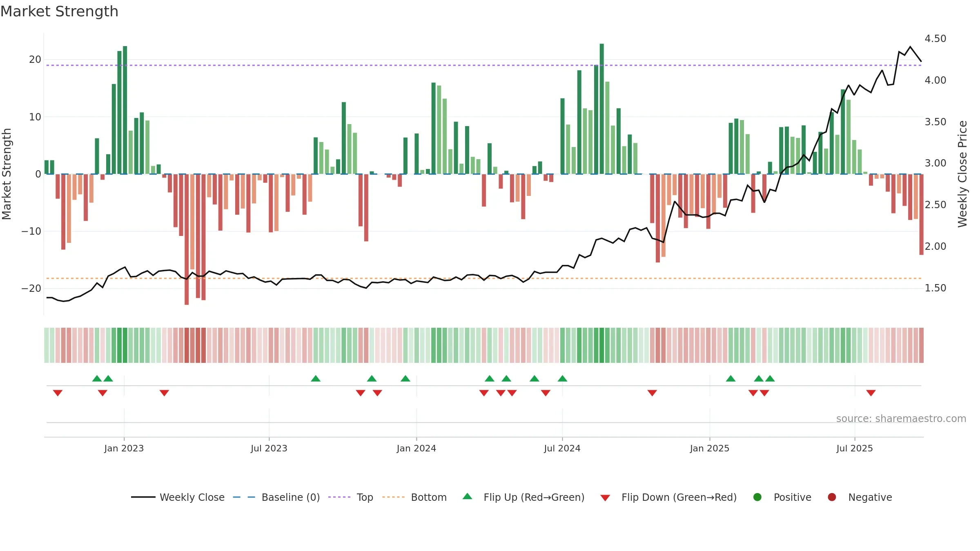The height and width of the screenshot is (551, 980).
Task: Toggle the Bottom legend entry
Action: 414,497
